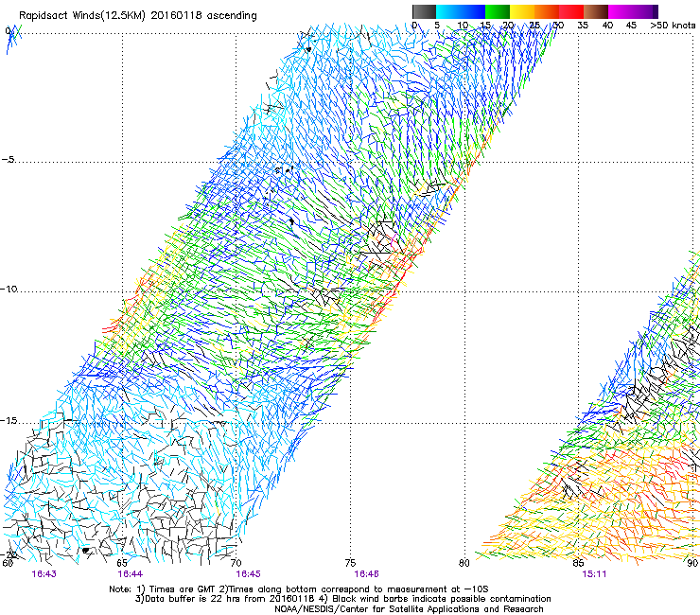The width and height of the screenshot is (700, 615).
Task: Select the green 15-20 knots color bar segment
Action: click(x=498, y=11)
